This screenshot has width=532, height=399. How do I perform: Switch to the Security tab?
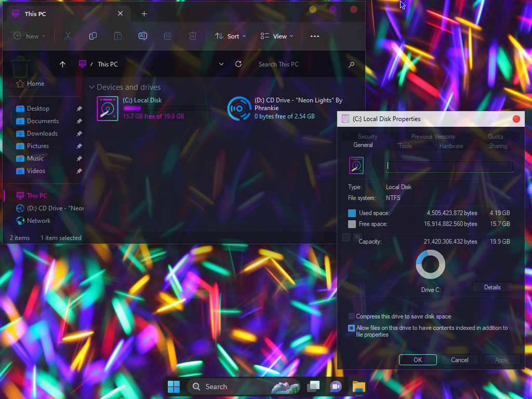tap(367, 137)
